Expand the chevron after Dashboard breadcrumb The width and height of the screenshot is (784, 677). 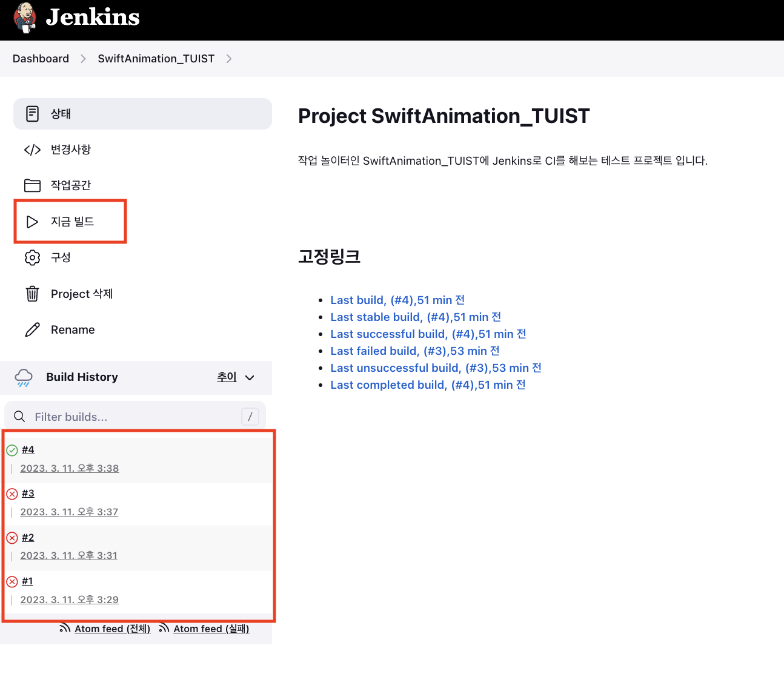[x=83, y=59]
